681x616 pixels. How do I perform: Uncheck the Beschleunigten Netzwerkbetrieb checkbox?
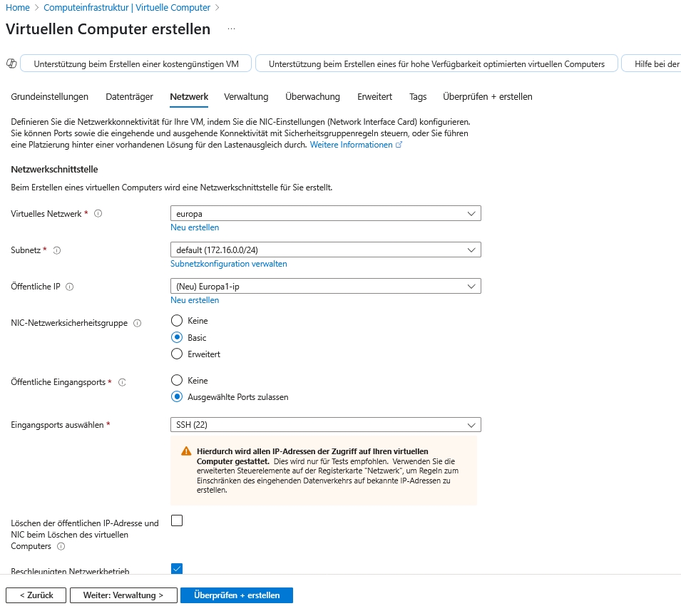coord(177,568)
